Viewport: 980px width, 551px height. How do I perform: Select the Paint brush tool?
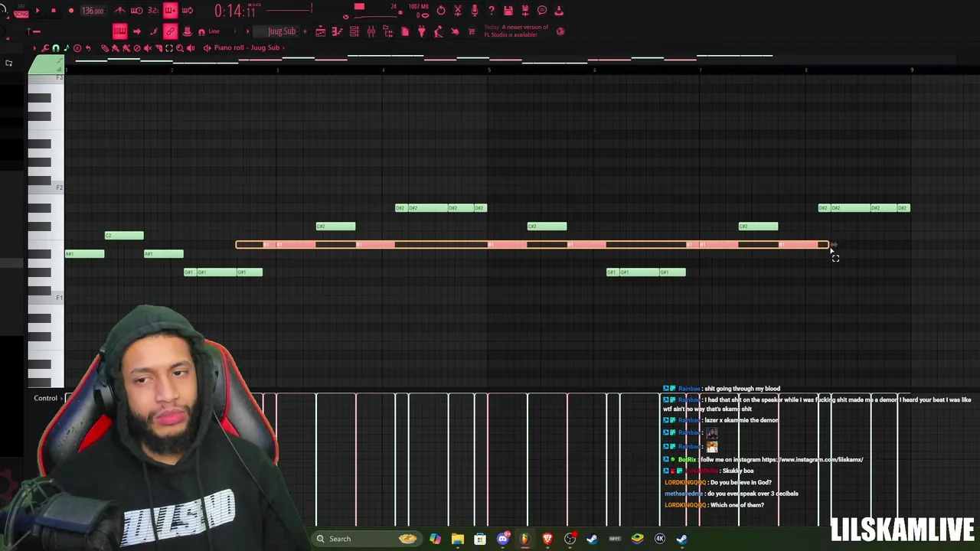click(x=115, y=48)
